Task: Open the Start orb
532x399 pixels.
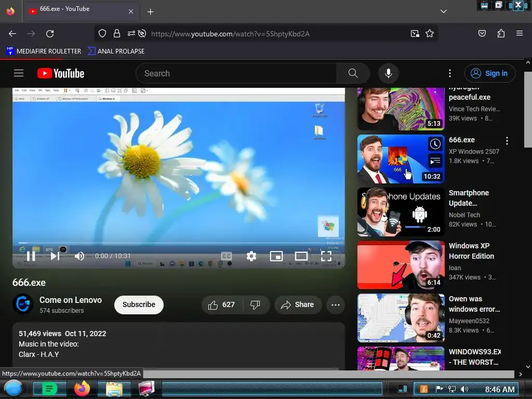Action: click(13, 389)
